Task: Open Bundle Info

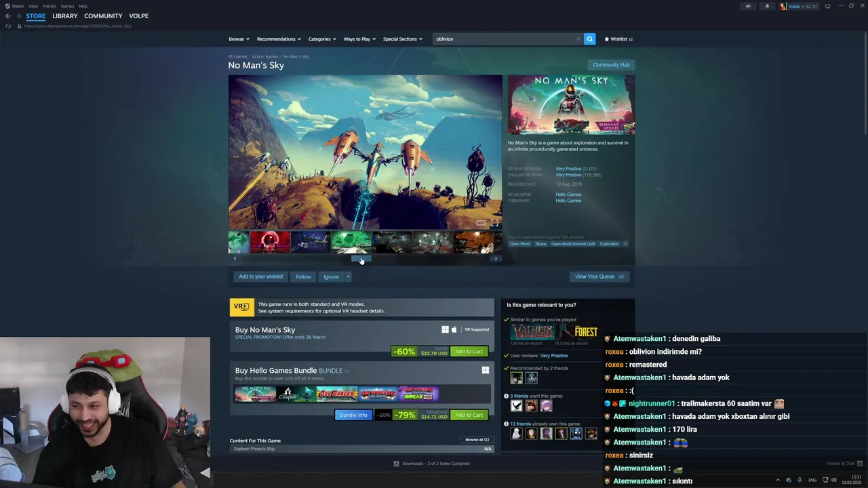Action: point(353,415)
